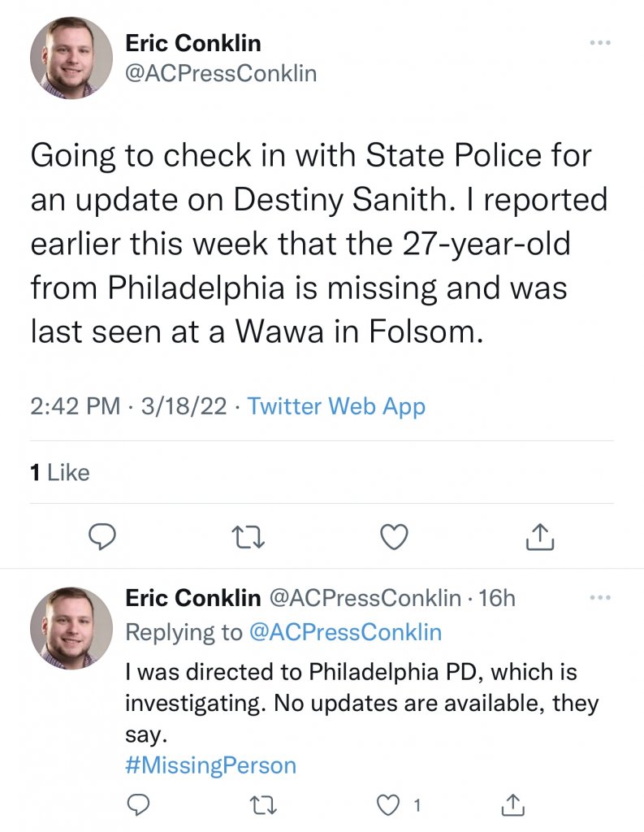644x832 pixels.
Task: Open the @ACPressConklin handle under header name
Action: pyautogui.click(x=221, y=74)
